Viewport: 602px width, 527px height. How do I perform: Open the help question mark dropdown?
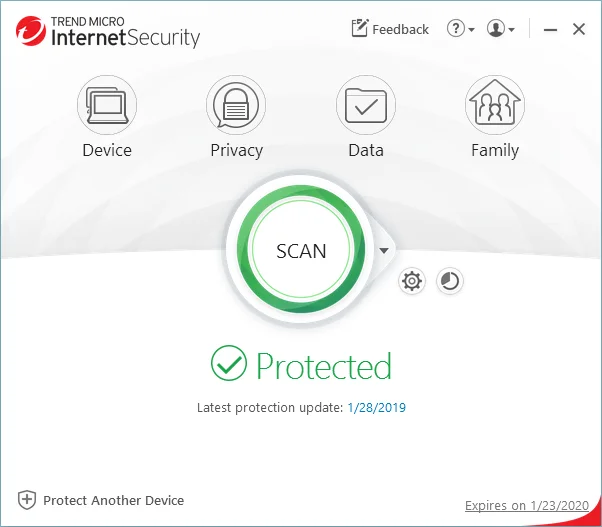click(460, 29)
